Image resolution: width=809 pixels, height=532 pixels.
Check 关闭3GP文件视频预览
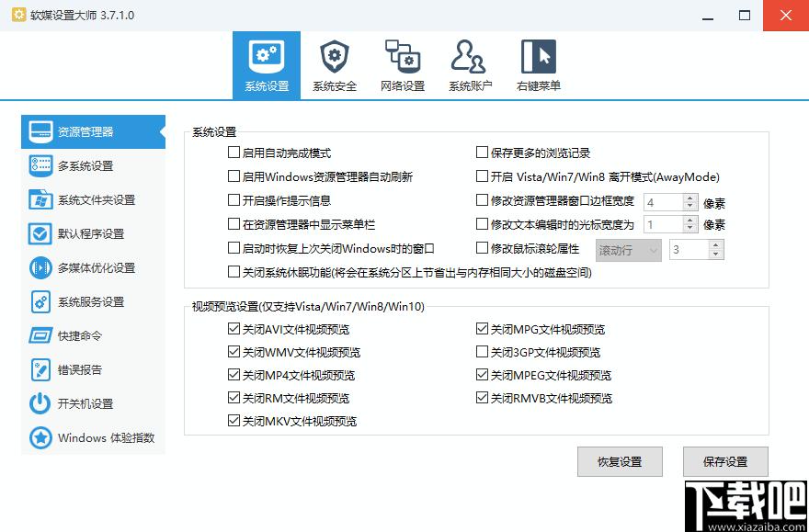[482, 352]
